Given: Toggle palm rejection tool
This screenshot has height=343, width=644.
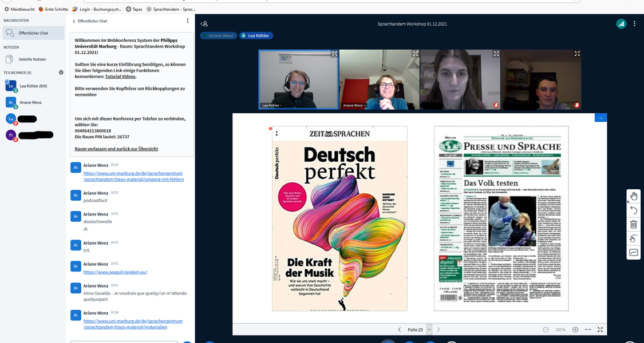Looking at the screenshot, I should 633,238.
